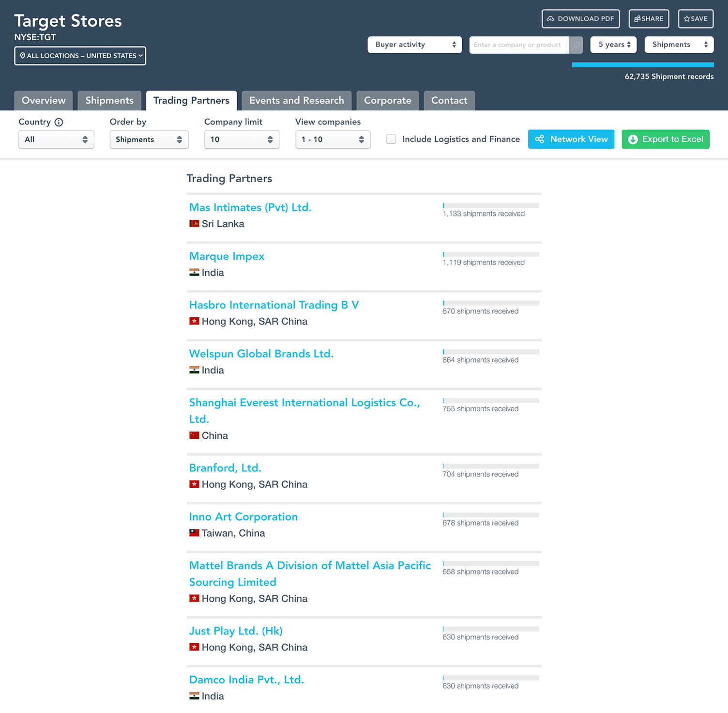
Task: Open the 5 years time range dropdown
Action: 613,45
